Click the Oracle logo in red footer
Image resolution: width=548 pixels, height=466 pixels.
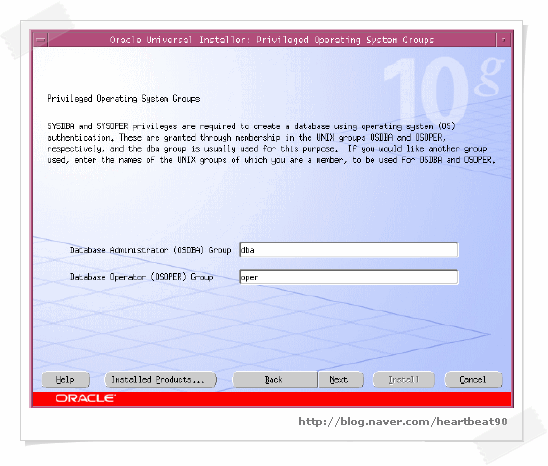(85, 399)
